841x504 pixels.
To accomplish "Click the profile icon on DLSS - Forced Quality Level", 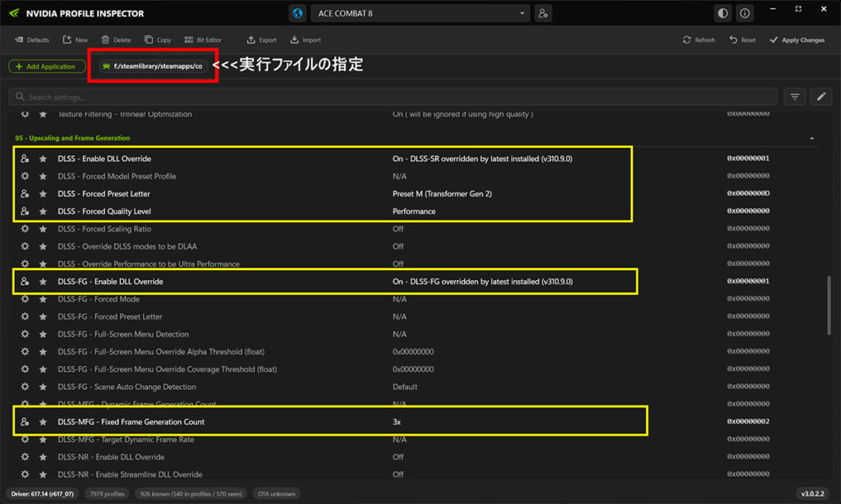I will [25, 211].
